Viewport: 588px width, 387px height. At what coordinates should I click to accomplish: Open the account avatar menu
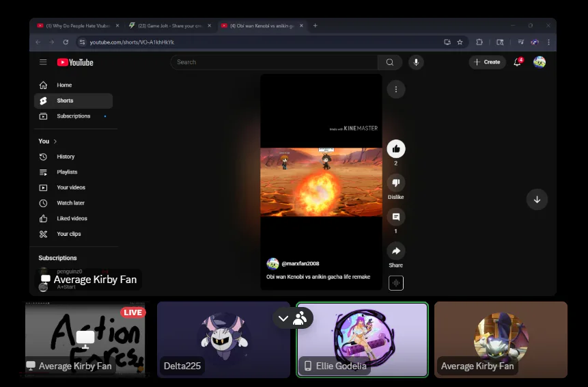[540, 62]
